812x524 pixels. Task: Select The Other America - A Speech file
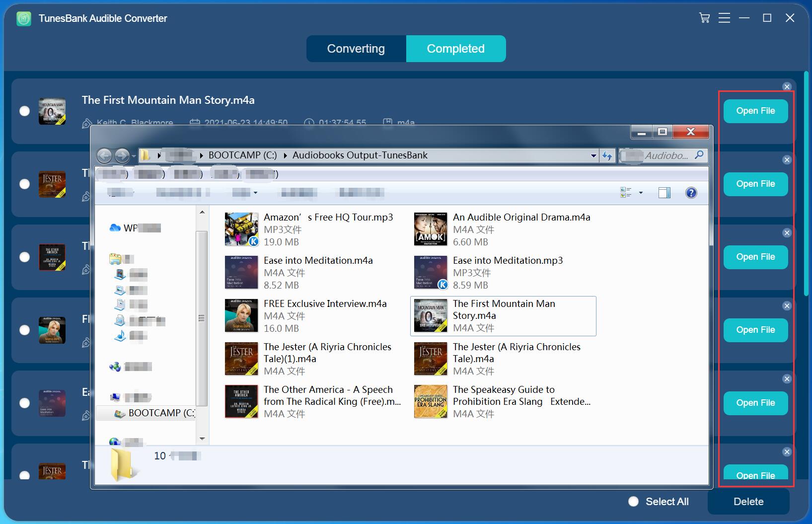[313, 401]
